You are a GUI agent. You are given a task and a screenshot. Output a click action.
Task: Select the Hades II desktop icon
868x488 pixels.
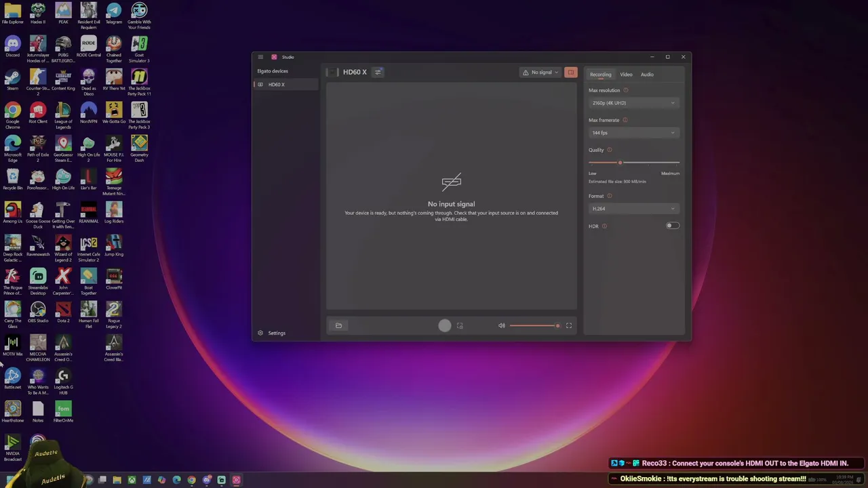[38, 14]
